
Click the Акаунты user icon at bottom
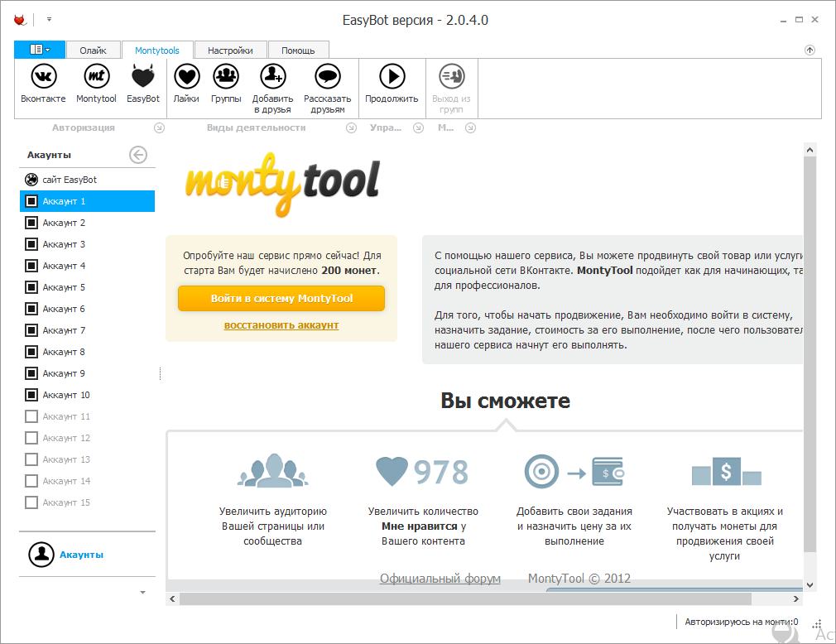pyautogui.click(x=41, y=555)
